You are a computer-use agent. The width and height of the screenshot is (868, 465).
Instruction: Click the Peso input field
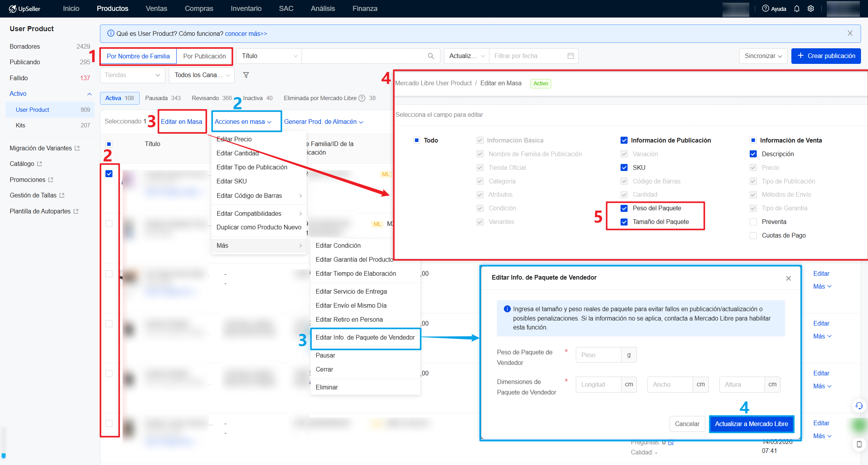(598, 355)
